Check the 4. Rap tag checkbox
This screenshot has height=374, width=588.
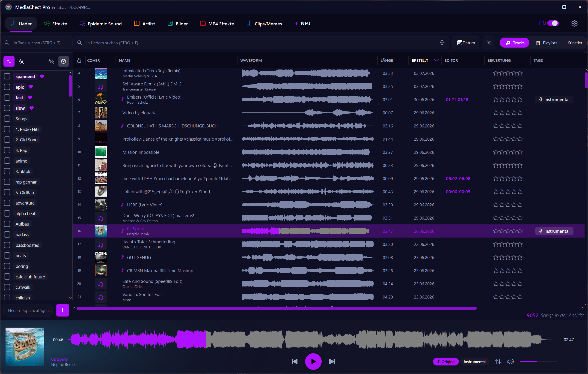7,150
